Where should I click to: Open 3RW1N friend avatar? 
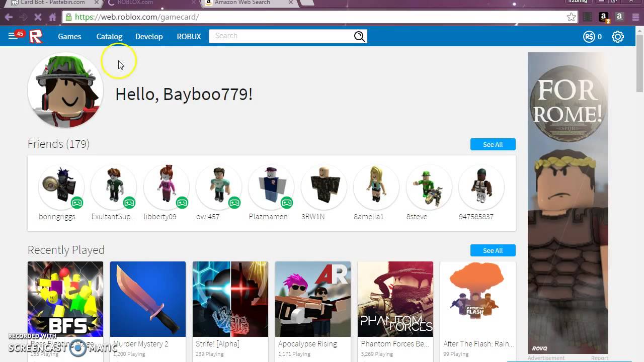point(324,187)
